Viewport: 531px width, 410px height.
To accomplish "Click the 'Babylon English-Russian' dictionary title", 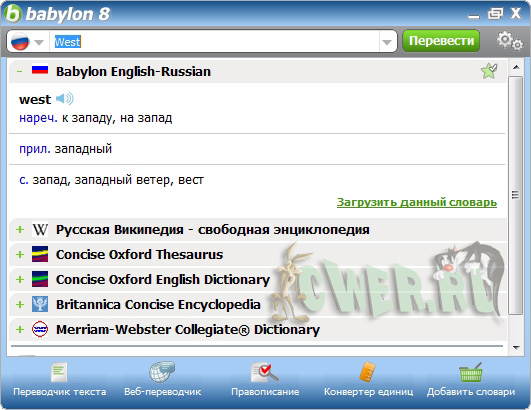I will click(133, 71).
